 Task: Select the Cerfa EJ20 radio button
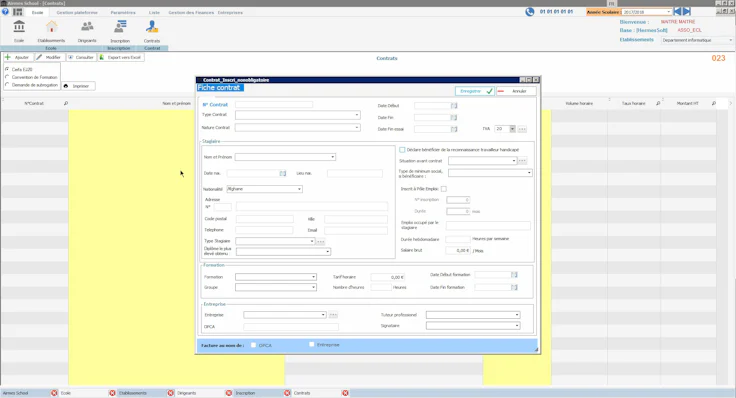7,69
